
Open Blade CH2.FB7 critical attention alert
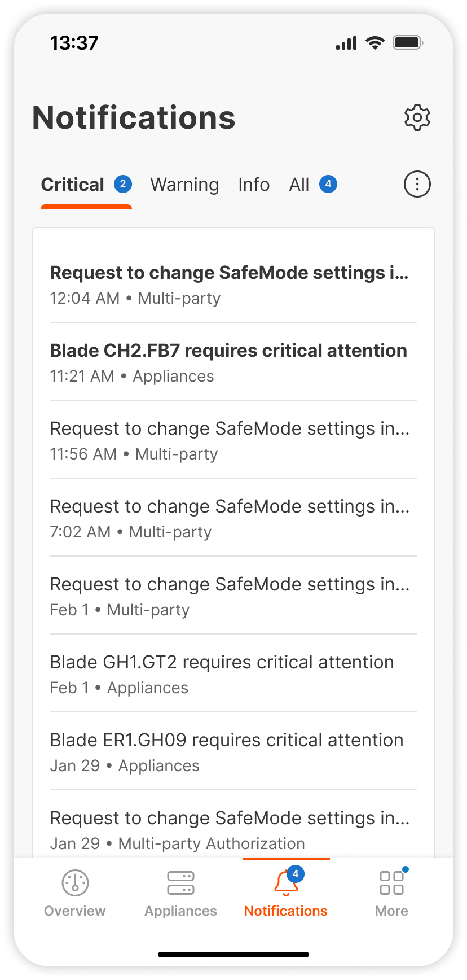tap(229, 362)
